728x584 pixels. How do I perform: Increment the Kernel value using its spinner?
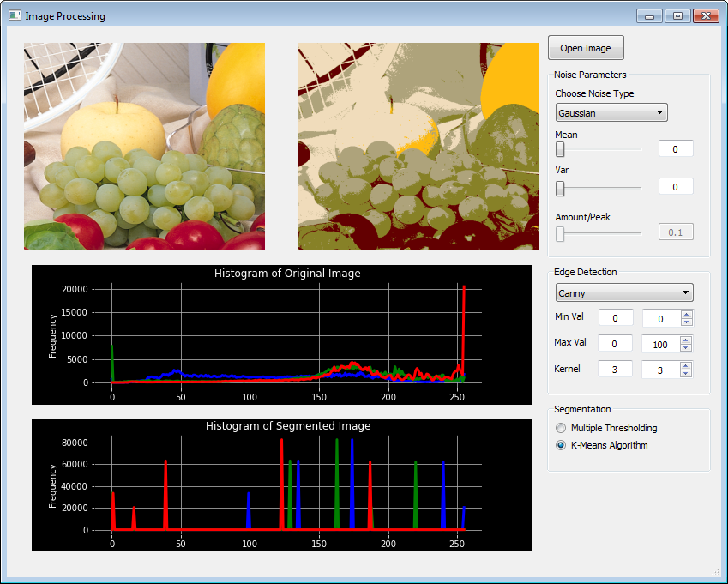(688, 365)
